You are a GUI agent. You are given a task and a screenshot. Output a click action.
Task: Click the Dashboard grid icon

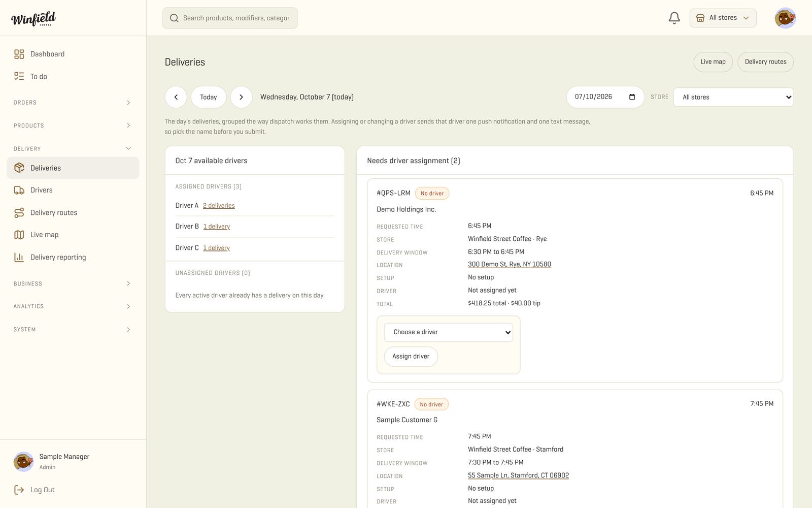coord(19,54)
